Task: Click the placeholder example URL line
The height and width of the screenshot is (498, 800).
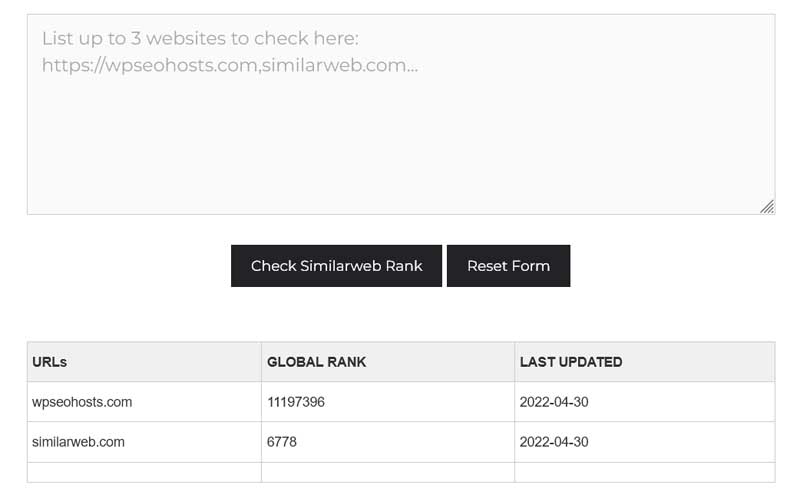Action: tap(230, 65)
